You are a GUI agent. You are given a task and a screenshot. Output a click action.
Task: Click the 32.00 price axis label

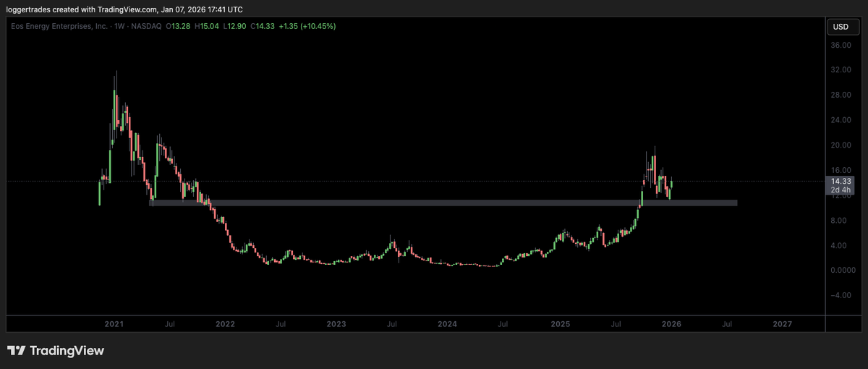click(x=841, y=70)
